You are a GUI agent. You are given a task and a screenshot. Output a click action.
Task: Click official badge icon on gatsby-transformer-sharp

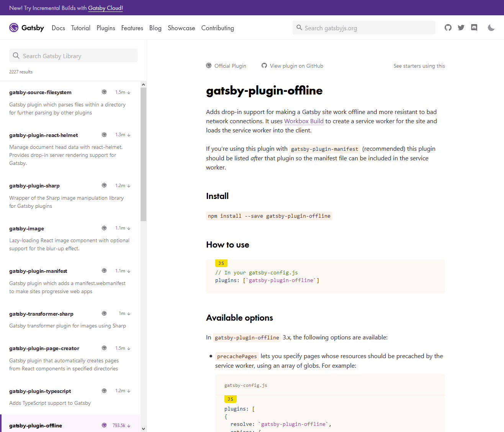point(104,313)
